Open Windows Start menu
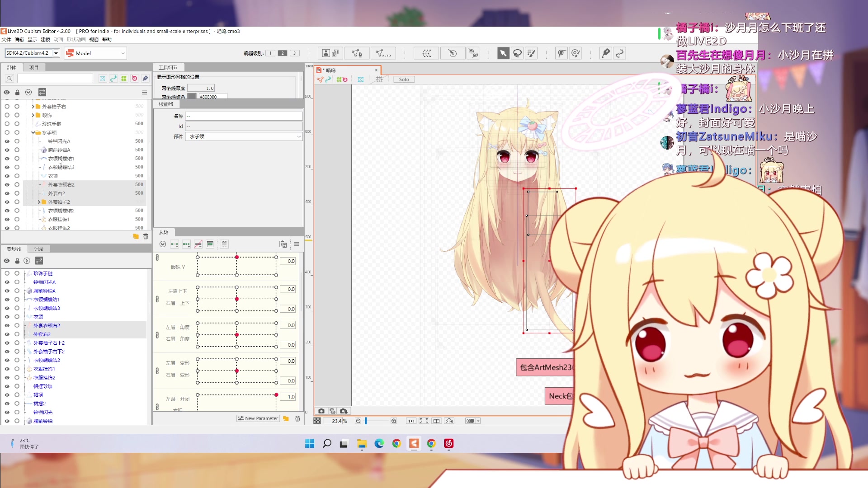Image resolution: width=868 pixels, height=488 pixels. 310,443
